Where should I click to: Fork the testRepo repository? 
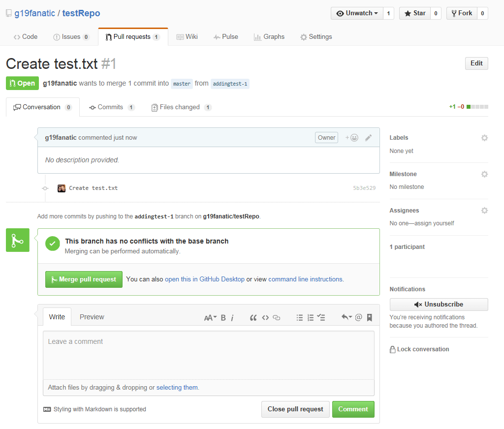[462, 13]
